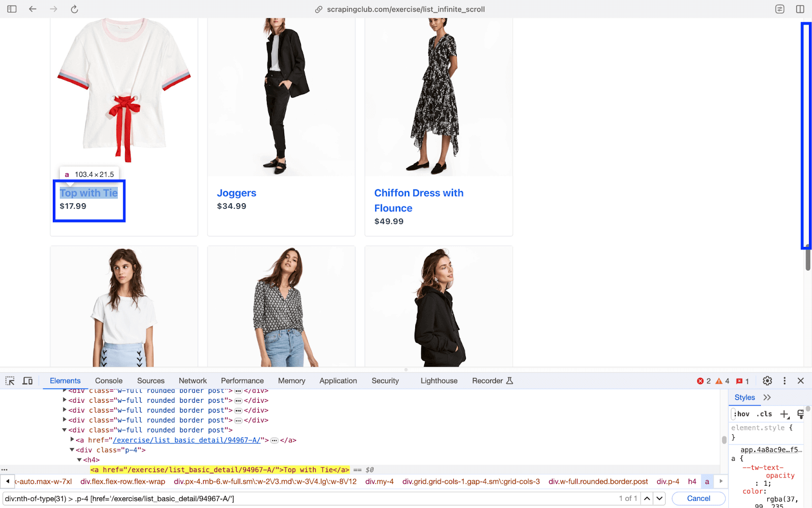Click the Elements panel vertical scrollbar thumb
The width and height of the screenshot is (812, 508).
click(x=724, y=440)
